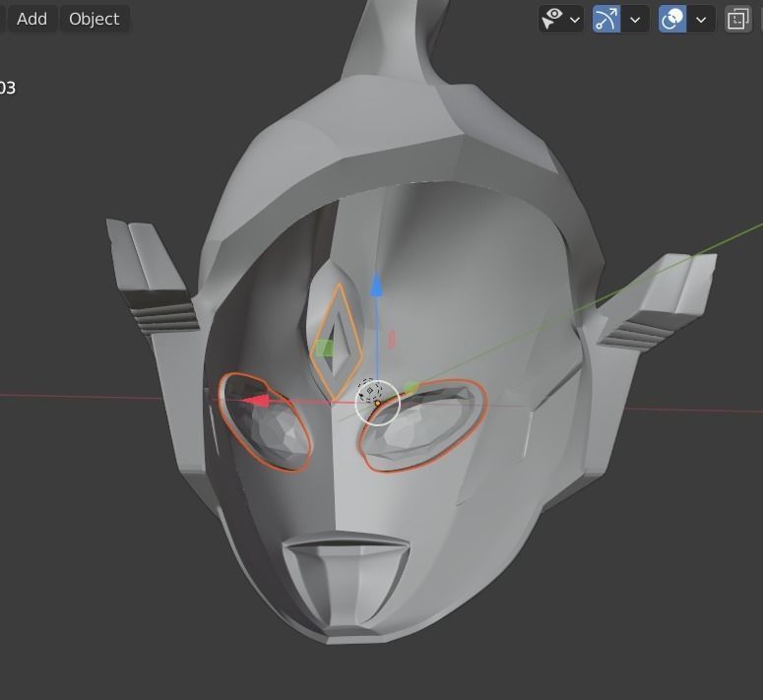This screenshot has width=763, height=700.
Task: Select the left eye outlined object
Action: coord(265,421)
